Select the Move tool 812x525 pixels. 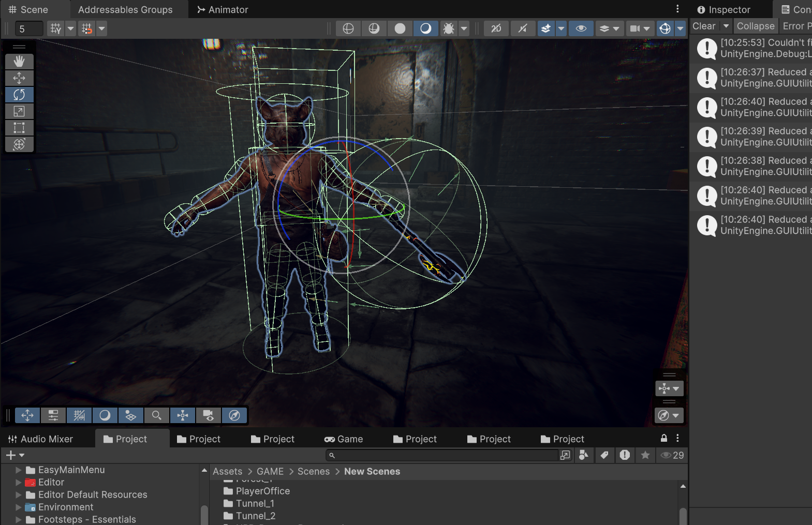(19, 78)
